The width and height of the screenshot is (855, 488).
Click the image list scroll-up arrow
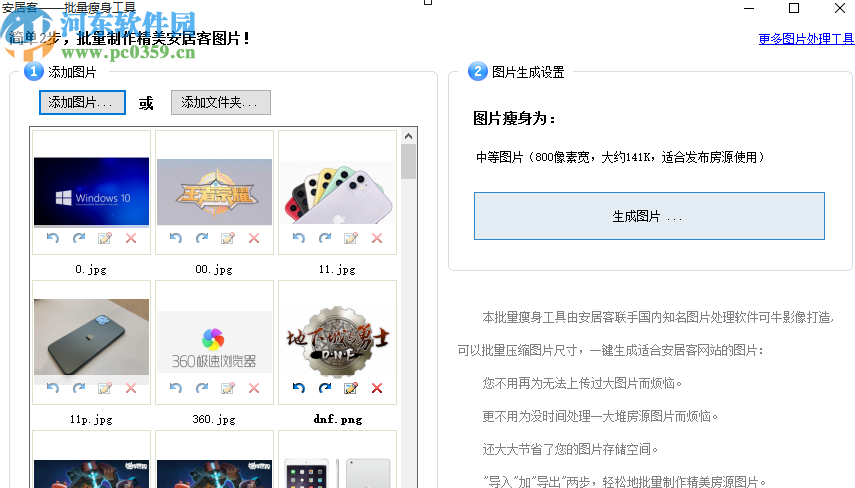pos(408,136)
